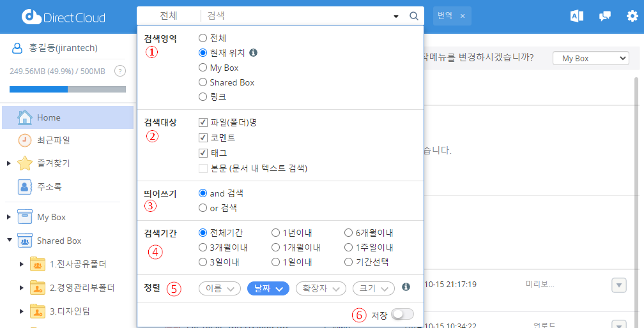Sort by 이름 dropdown

[220, 288]
